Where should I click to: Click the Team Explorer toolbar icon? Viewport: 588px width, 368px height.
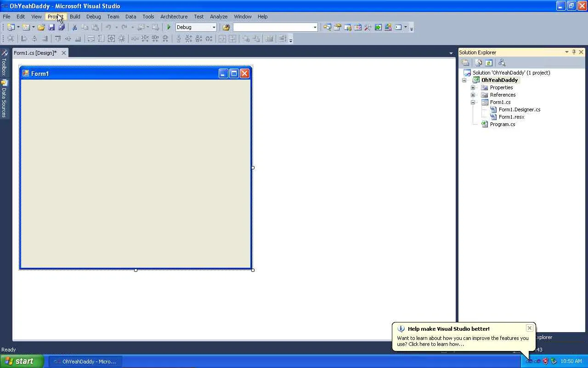347,27
